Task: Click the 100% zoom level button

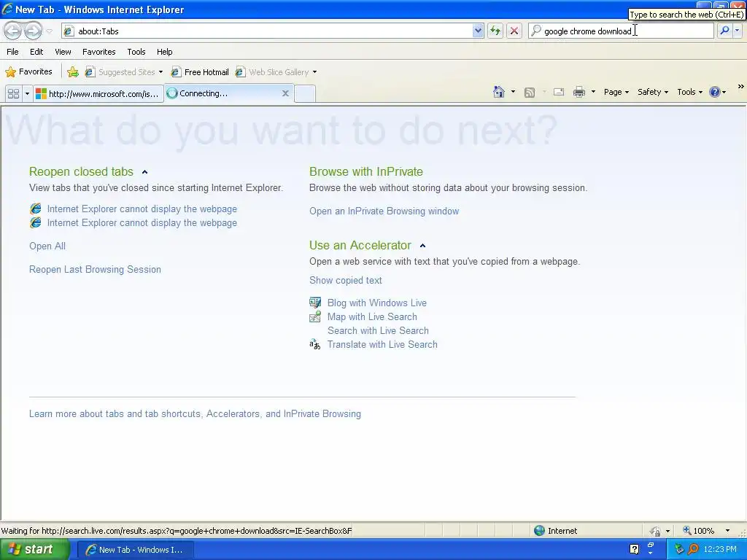Action: click(x=699, y=531)
